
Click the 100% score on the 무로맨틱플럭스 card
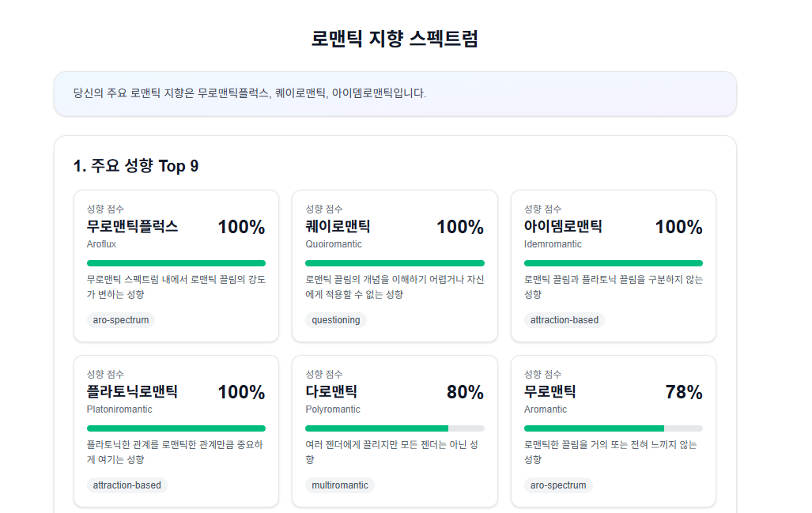click(x=241, y=228)
